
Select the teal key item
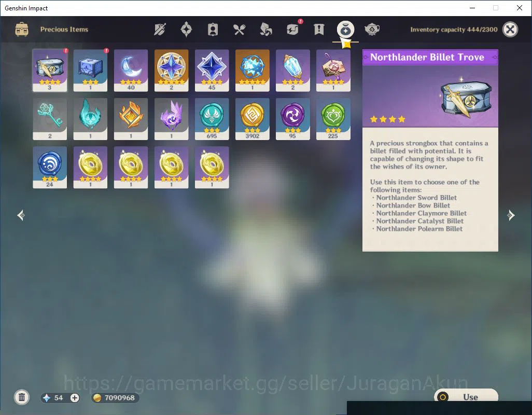click(50, 119)
